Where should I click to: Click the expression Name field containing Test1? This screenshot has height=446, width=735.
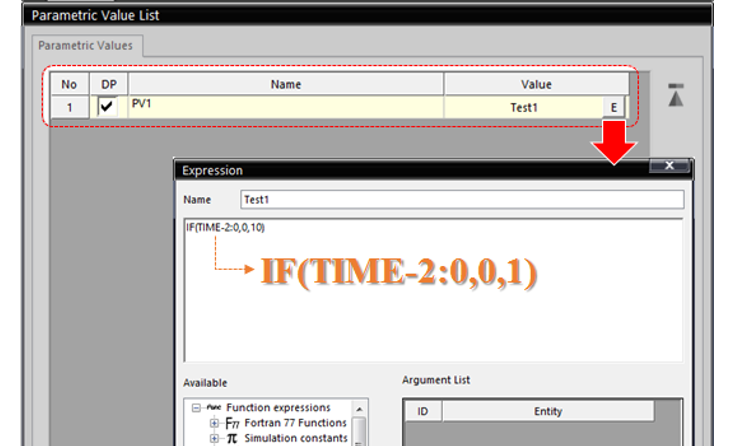[x=460, y=200]
